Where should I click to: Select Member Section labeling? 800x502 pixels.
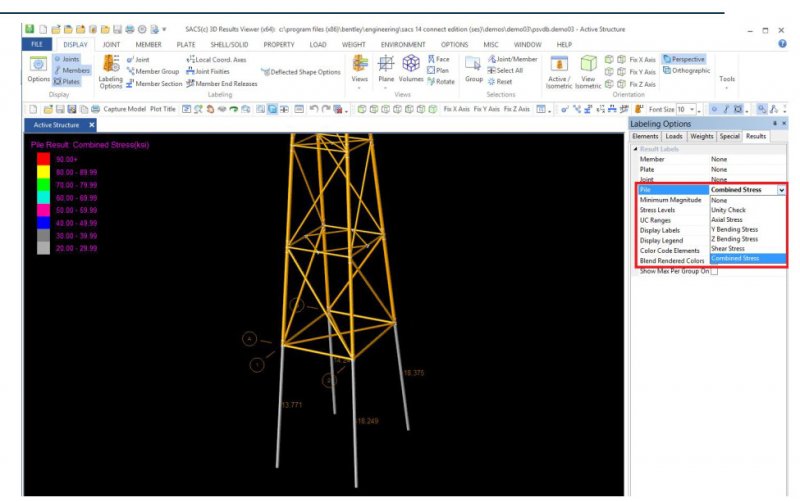click(154, 83)
